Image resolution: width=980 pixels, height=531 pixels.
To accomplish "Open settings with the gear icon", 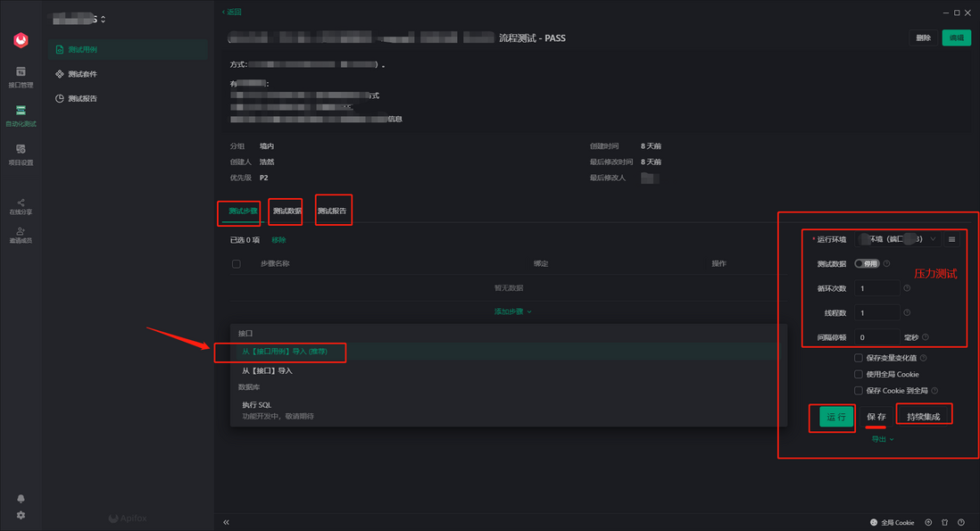I will tap(21, 515).
